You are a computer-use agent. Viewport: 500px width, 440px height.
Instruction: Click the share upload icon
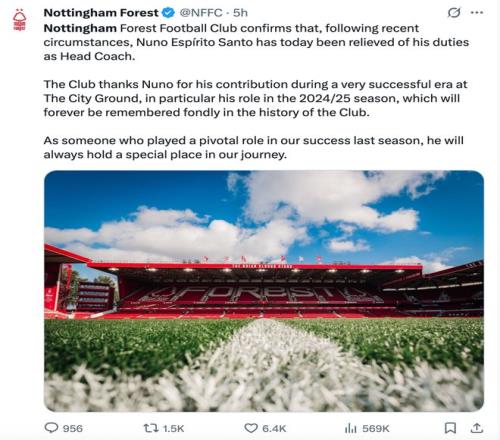coord(477,428)
